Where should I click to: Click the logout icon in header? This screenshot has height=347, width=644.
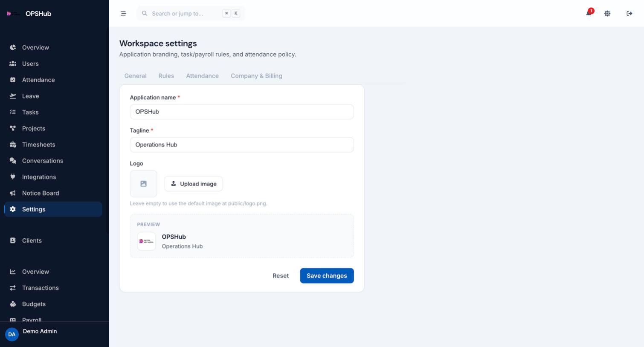(629, 14)
